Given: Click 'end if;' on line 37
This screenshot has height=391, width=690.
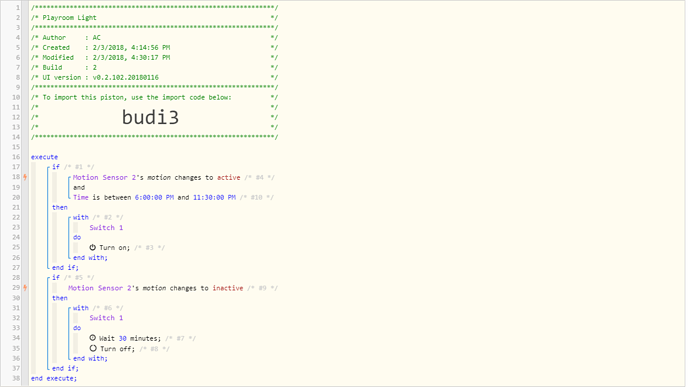Looking at the screenshot, I should coord(65,368).
